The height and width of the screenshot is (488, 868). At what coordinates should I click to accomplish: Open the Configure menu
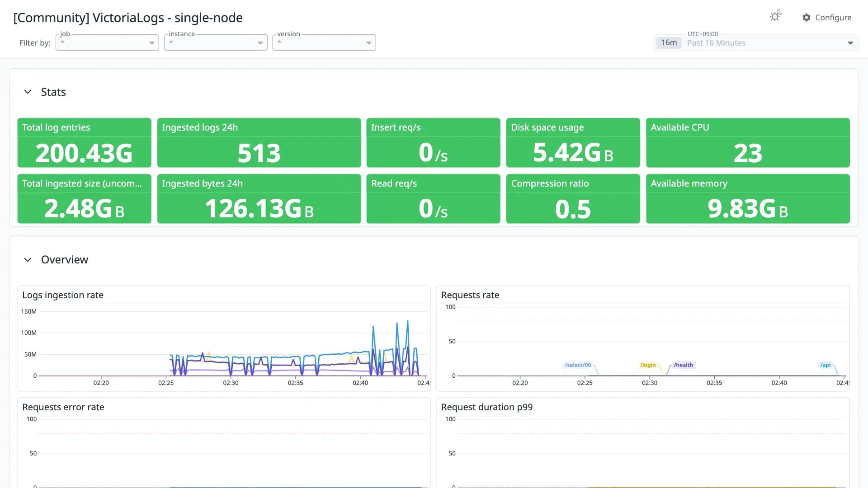pyautogui.click(x=827, y=18)
